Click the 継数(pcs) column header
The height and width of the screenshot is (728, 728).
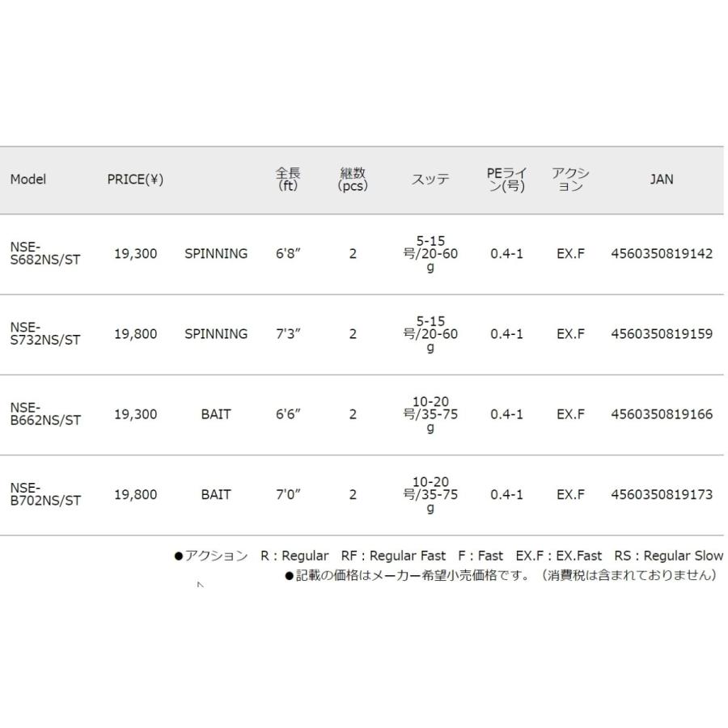pyautogui.click(x=353, y=180)
